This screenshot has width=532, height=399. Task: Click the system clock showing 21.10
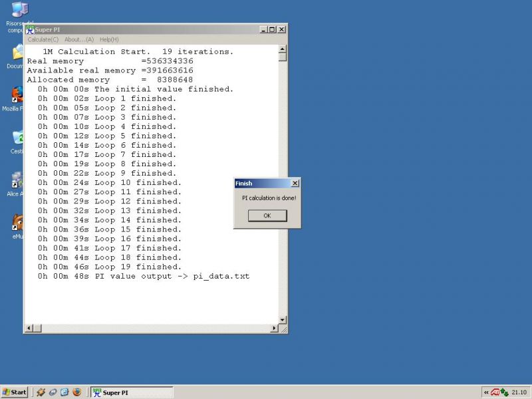click(x=519, y=392)
